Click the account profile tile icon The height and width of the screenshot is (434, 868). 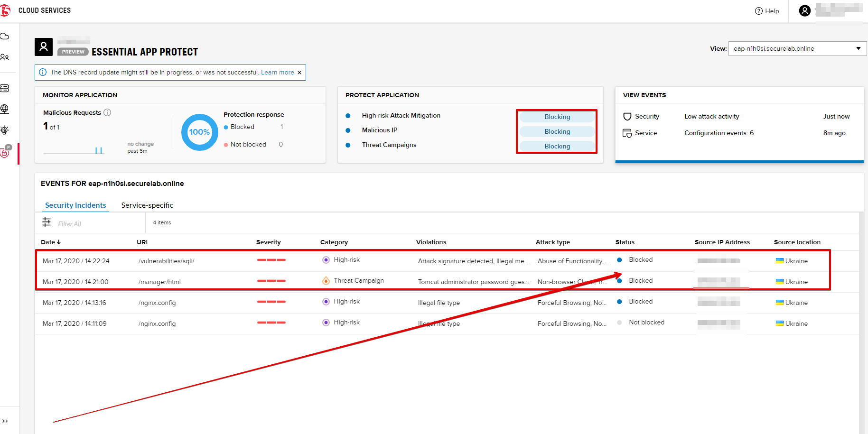click(x=44, y=47)
